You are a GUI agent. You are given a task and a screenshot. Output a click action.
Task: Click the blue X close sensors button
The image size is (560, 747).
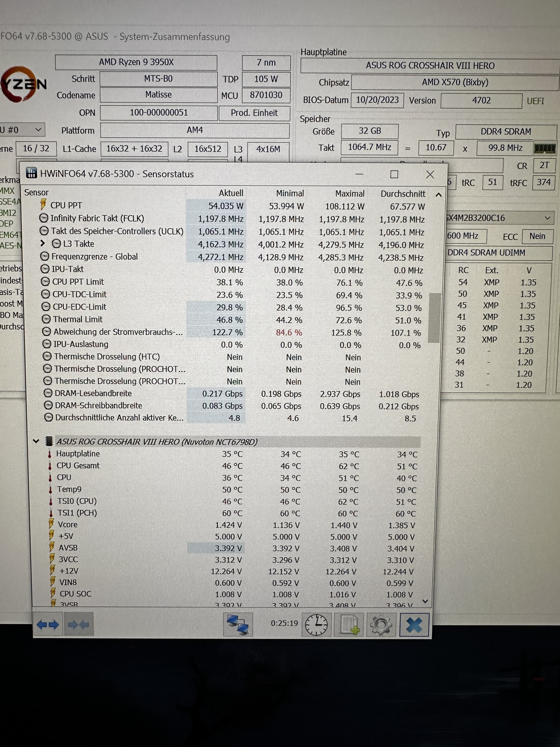[414, 625]
